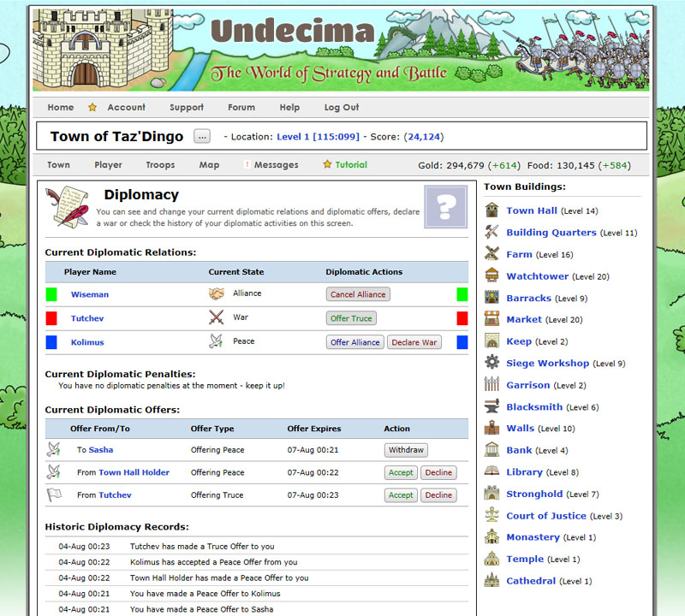Withdraw the Peace offer to Sasha
Image resolution: width=685 pixels, height=616 pixels.
point(405,449)
